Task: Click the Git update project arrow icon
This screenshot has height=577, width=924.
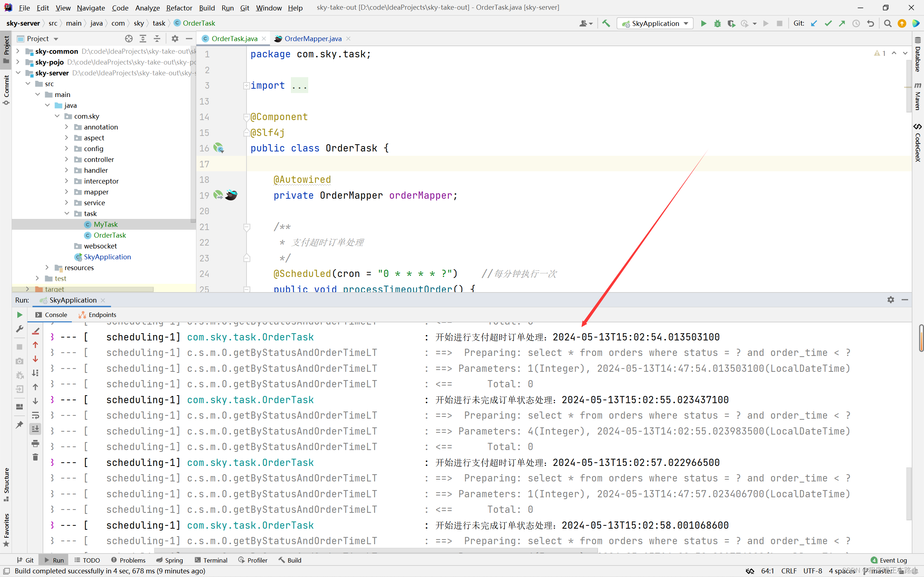Action: [814, 24]
